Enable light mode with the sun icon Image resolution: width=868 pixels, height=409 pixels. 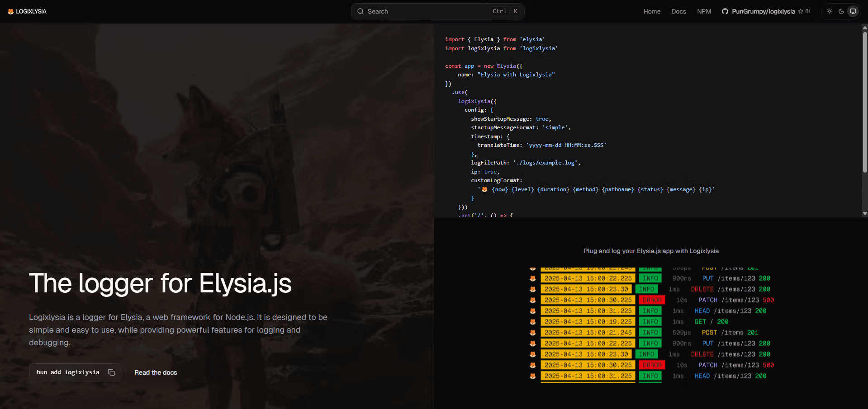click(x=829, y=11)
